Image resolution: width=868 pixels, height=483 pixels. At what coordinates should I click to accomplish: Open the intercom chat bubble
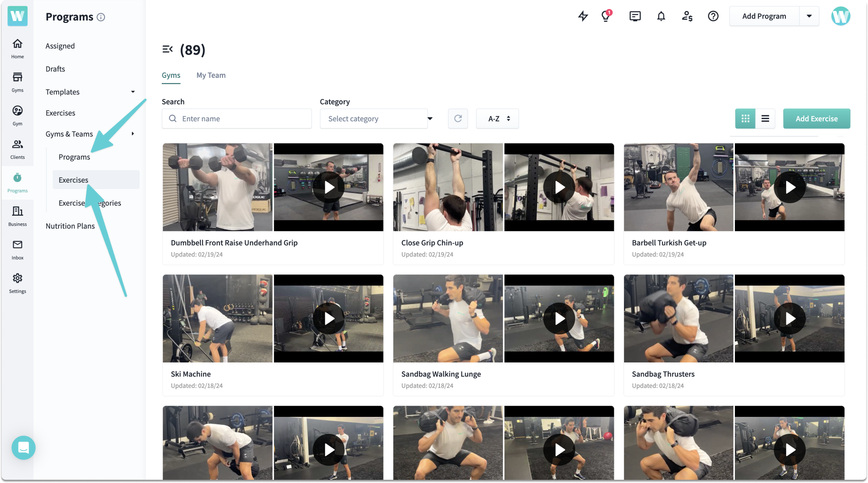pyautogui.click(x=23, y=448)
